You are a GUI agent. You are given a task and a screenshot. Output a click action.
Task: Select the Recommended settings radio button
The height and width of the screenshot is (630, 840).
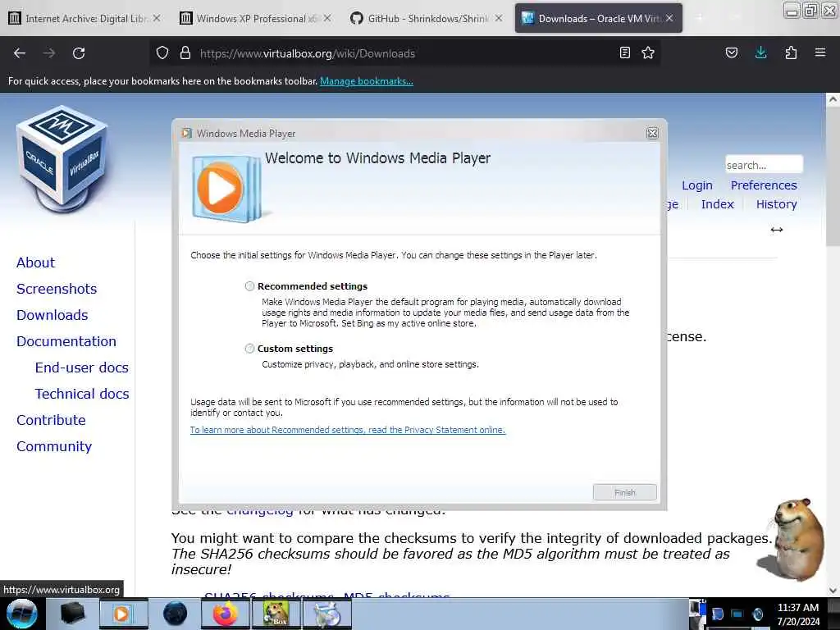click(249, 286)
